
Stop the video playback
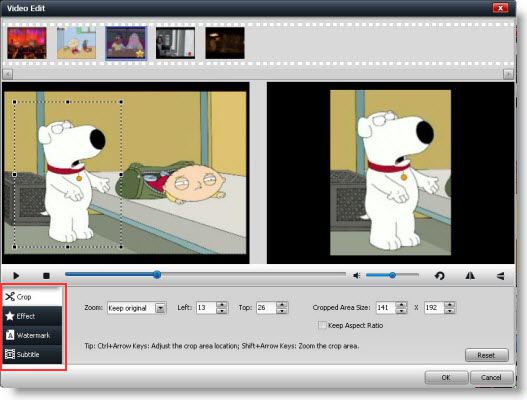[46, 276]
